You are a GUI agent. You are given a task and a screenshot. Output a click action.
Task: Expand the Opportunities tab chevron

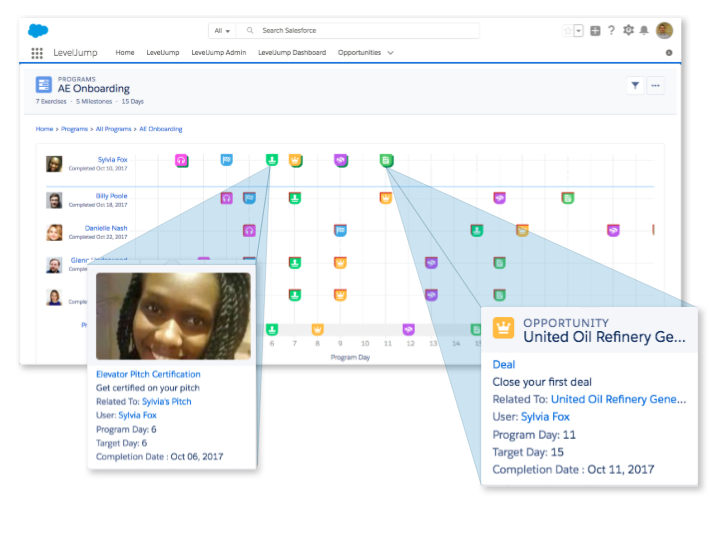391,53
